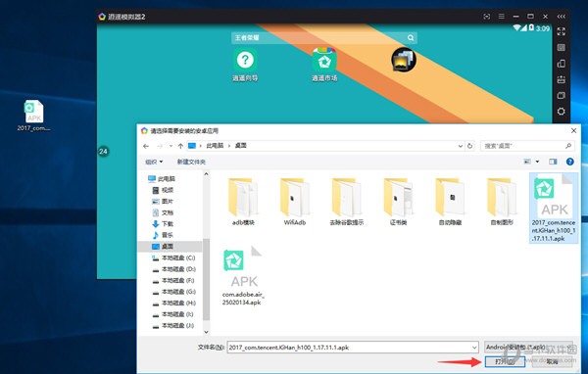Viewport: 588px width, 374px height.
Task: Select the adb模块 folder
Action: (x=243, y=202)
